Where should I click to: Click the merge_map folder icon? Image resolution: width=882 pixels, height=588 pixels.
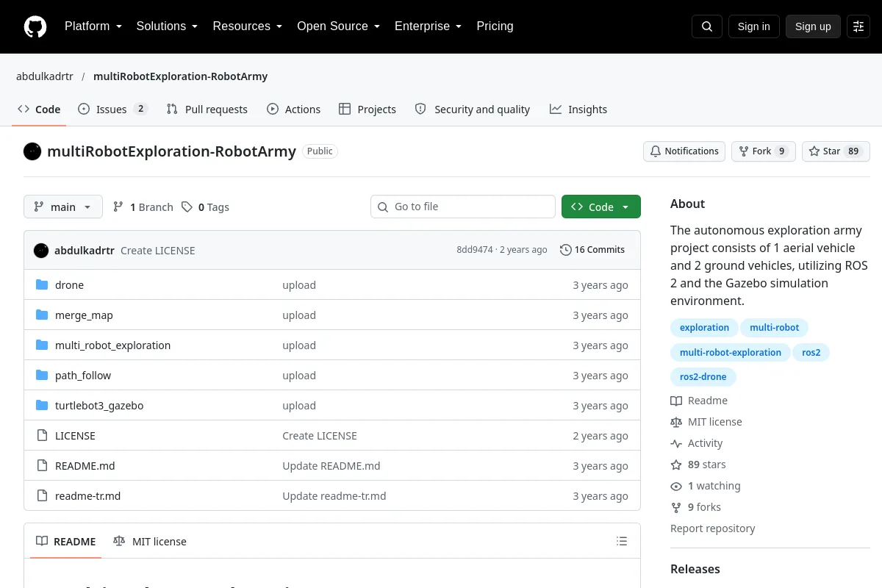[42, 315]
